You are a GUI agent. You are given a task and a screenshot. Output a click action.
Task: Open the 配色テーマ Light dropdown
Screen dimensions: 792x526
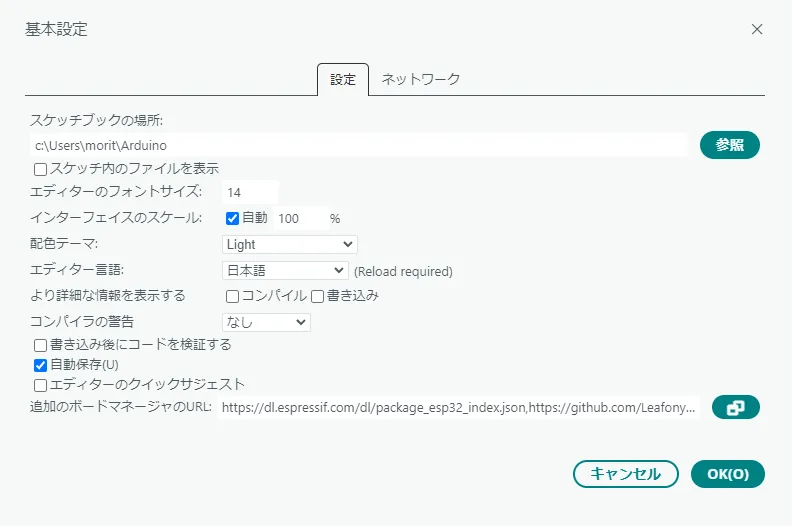[x=289, y=244]
